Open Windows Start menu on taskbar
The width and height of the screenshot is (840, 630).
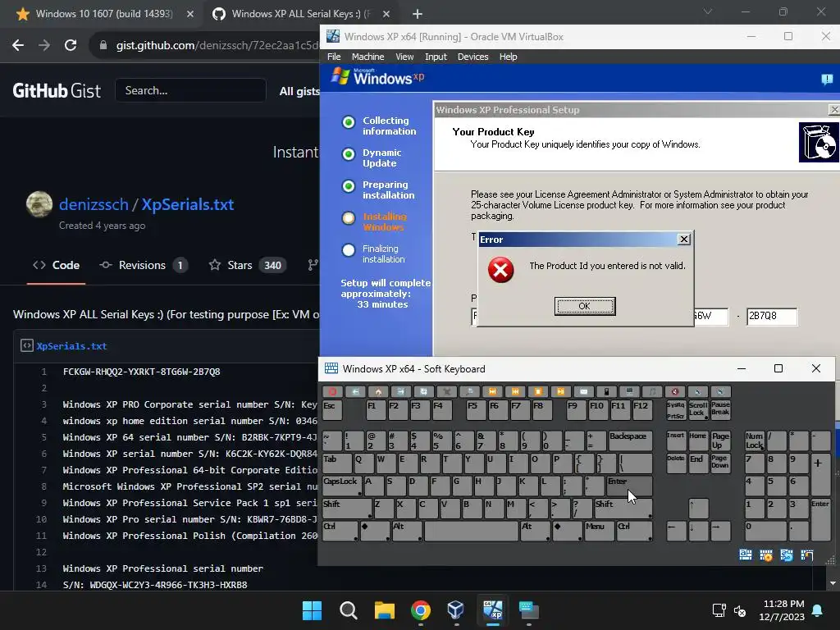pos(313,610)
